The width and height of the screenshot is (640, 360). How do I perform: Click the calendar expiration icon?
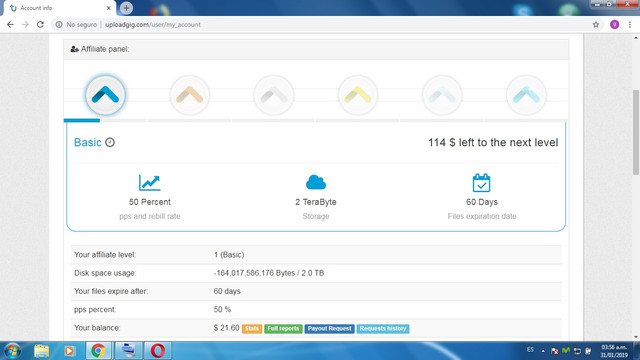point(482,182)
